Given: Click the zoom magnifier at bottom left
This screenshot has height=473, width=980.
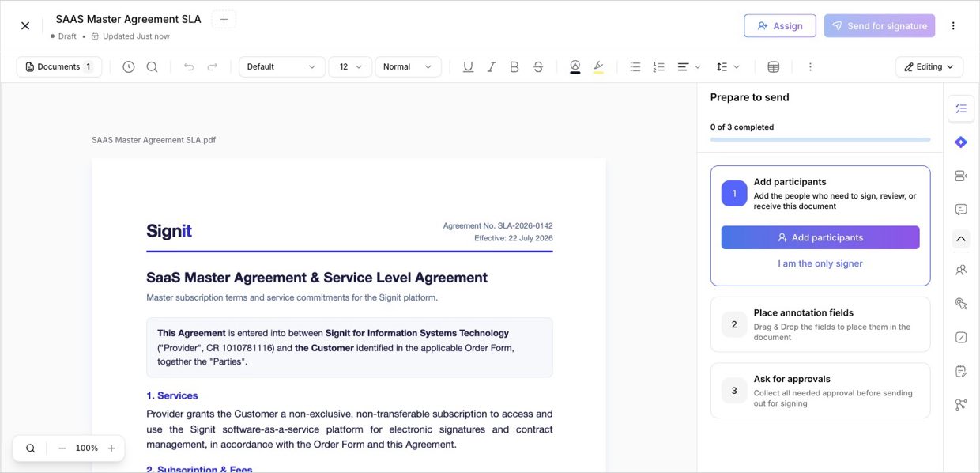Looking at the screenshot, I should pos(31,448).
